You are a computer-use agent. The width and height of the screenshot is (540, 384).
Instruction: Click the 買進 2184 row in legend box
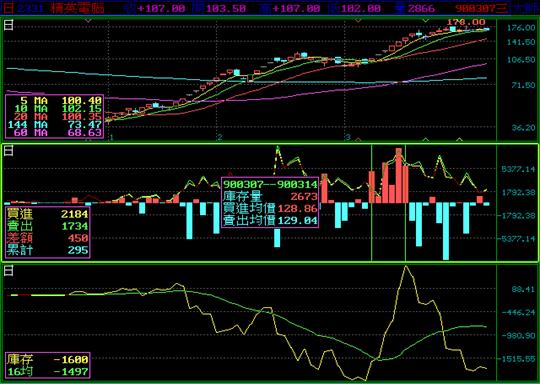coord(48,214)
